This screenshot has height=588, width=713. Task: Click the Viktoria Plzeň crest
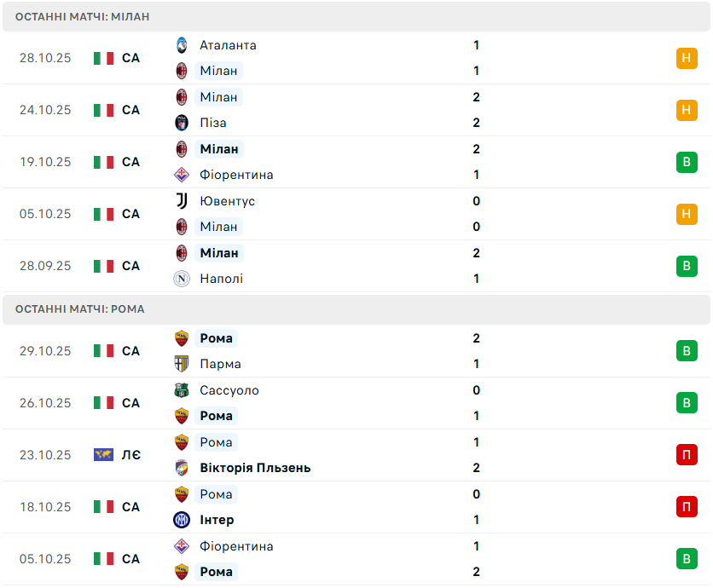pyautogui.click(x=182, y=468)
